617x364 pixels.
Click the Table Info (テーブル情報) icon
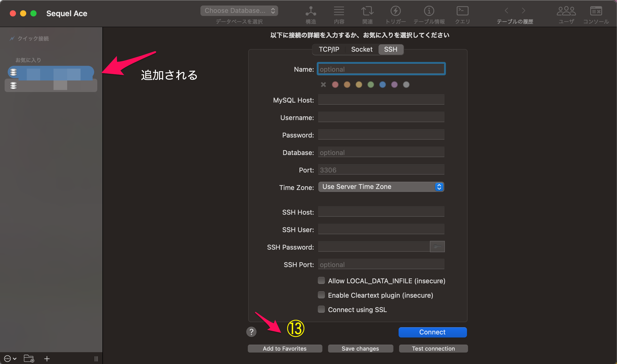click(x=429, y=11)
